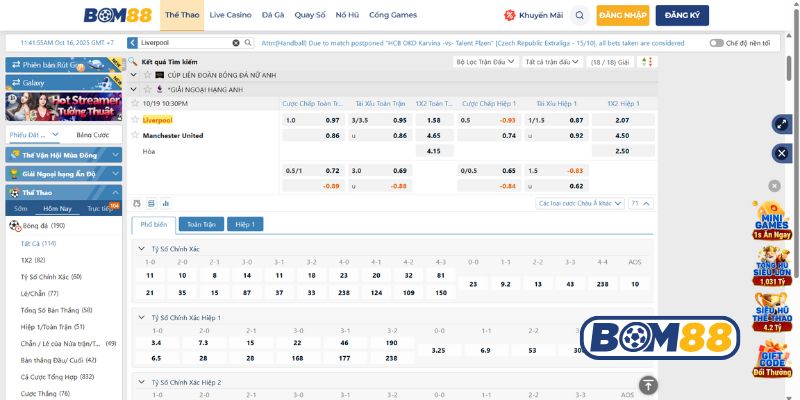
Task: Click the scroll-to-top arrow button
Action: (648, 385)
